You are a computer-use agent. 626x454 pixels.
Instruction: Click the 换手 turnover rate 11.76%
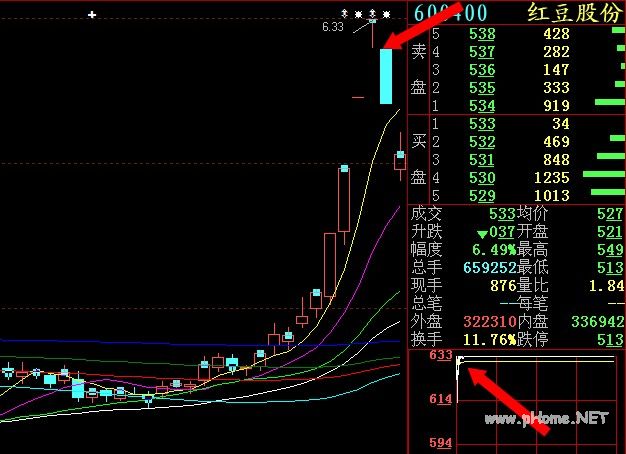(490, 340)
